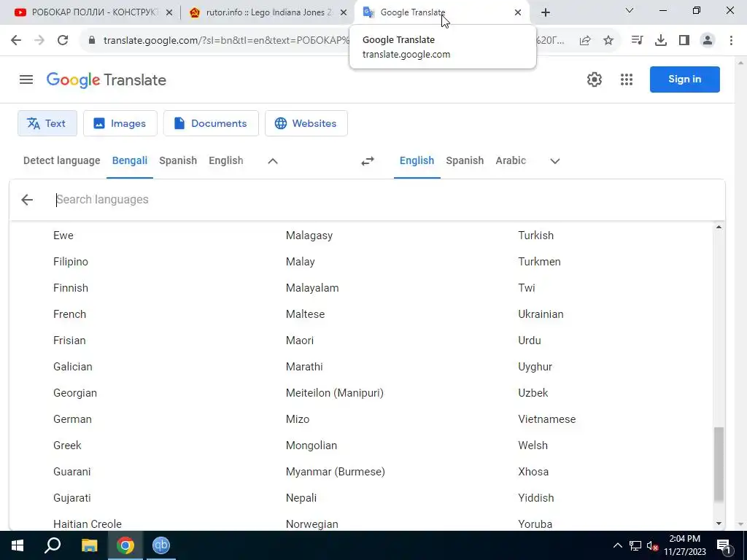Image resolution: width=747 pixels, height=560 pixels.
Task: Share this page from the address bar
Action: coord(585,41)
